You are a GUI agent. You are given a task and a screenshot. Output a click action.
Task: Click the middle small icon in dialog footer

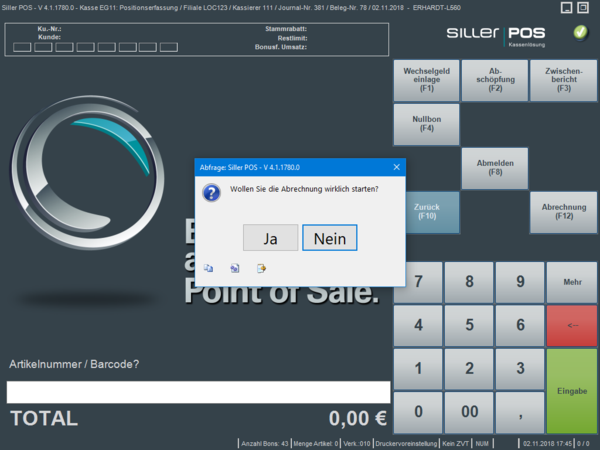tap(235, 268)
